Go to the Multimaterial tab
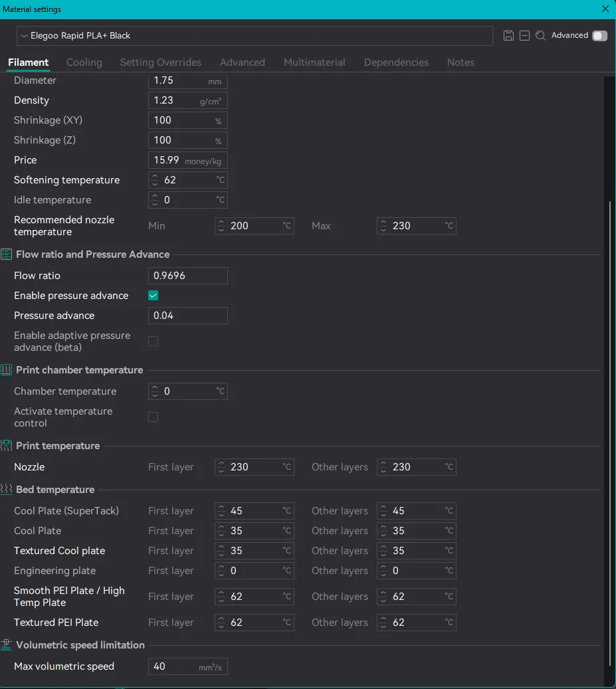Image resolution: width=616 pixels, height=689 pixels. click(314, 62)
